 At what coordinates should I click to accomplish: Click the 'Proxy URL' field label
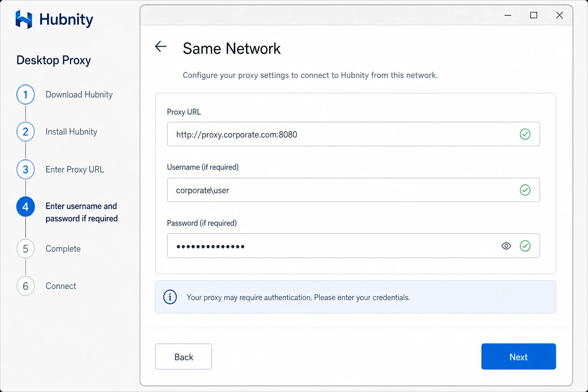(184, 112)
